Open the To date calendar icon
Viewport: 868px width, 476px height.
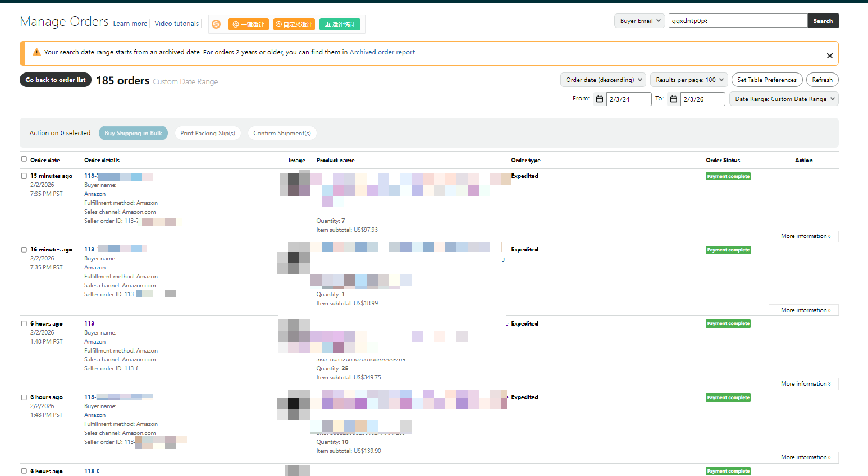(674, 99)
